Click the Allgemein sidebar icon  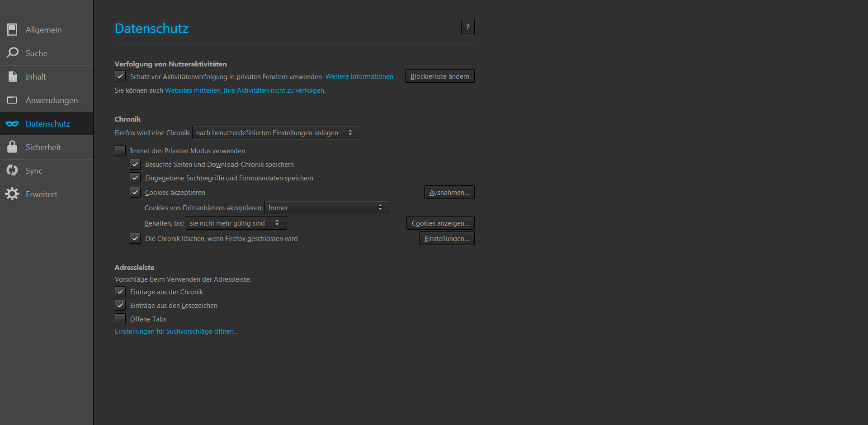click(12, 30)
